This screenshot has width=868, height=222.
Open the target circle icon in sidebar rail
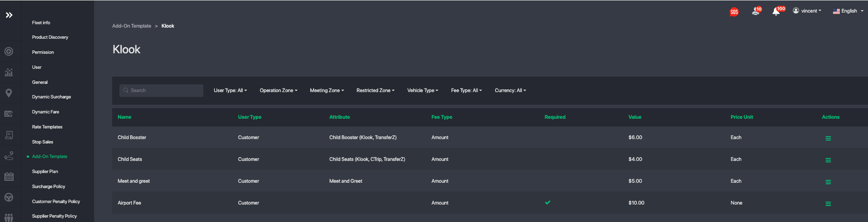coord(9,51)
